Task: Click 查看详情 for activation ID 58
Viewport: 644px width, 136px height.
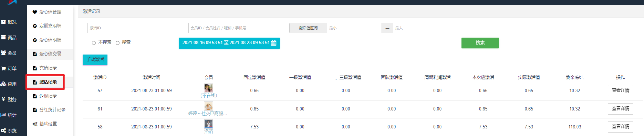Action: pyautogui.click(x=620, y=127)
